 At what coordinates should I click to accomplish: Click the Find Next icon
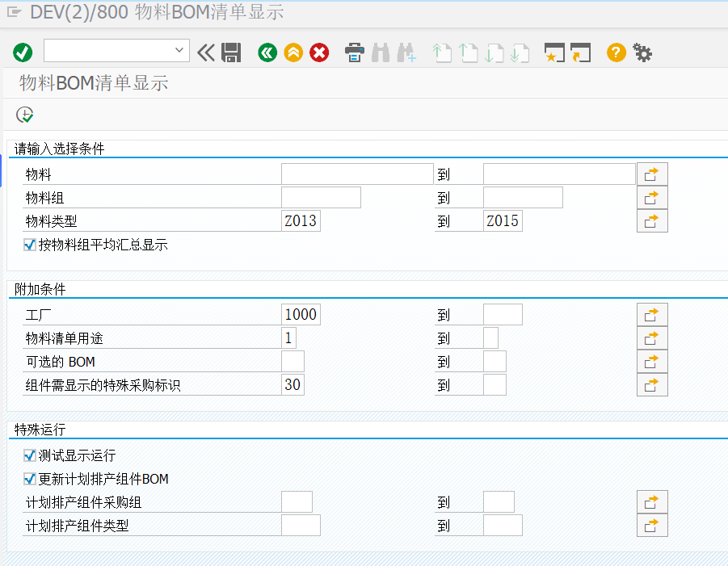pyautogui.click(x=406, y=52)
